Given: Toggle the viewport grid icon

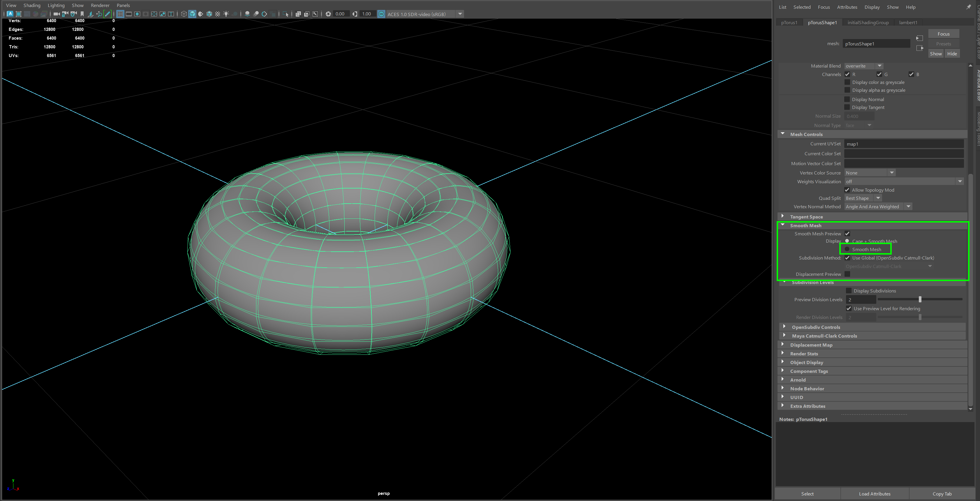Looking at the screenshot, I should point(120,14).
